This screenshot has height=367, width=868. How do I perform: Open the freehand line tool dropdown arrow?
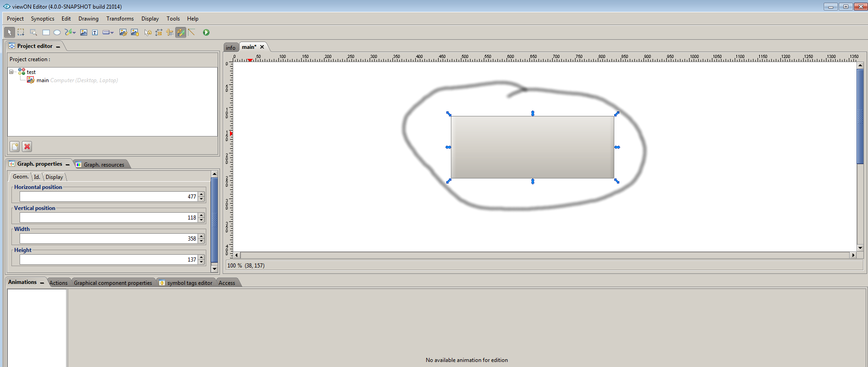74,33
